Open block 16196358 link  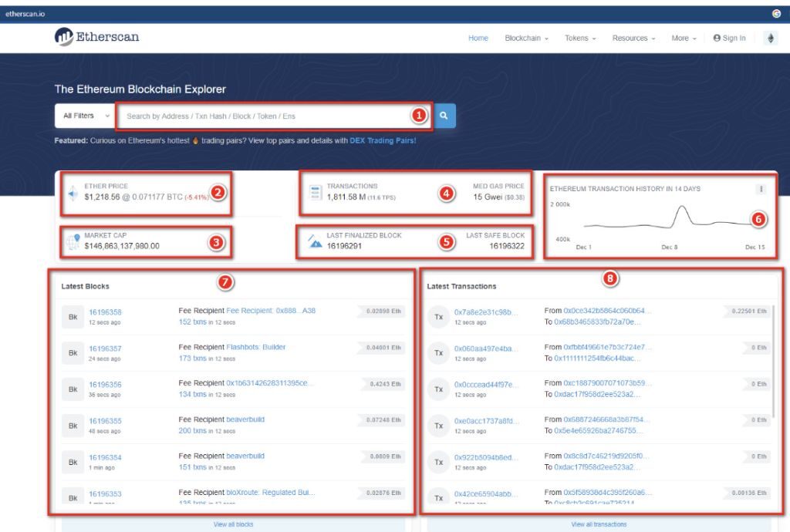click(x=105, y=312)
